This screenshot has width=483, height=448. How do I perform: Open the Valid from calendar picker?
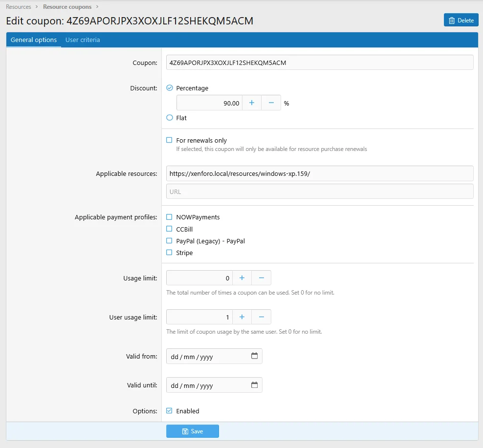(254, 356)
